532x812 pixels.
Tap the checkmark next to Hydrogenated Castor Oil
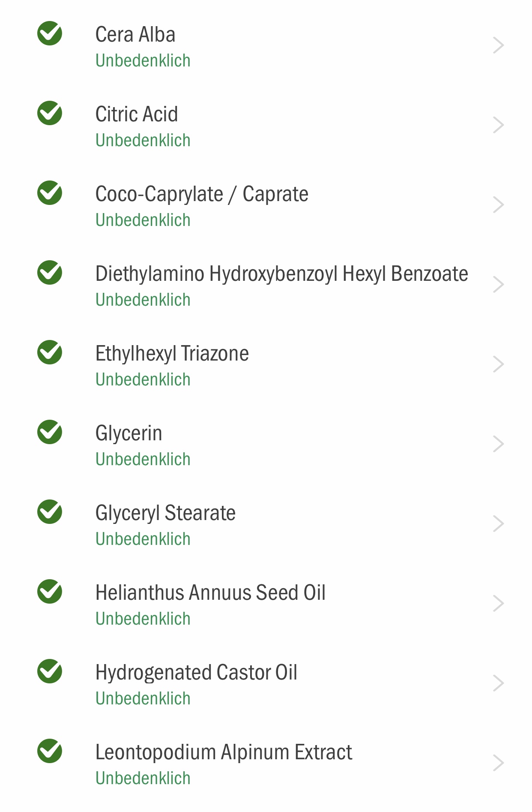coord(50,671)
